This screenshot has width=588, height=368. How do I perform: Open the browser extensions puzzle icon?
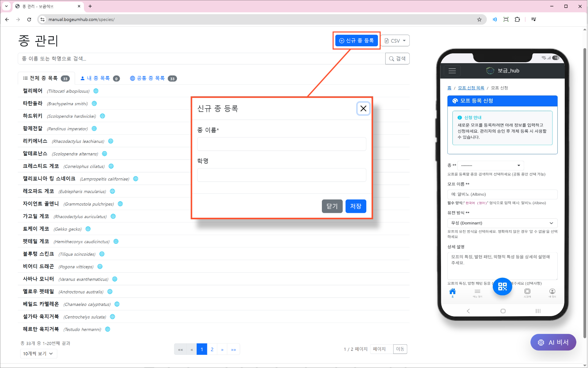tap(517, 20)
